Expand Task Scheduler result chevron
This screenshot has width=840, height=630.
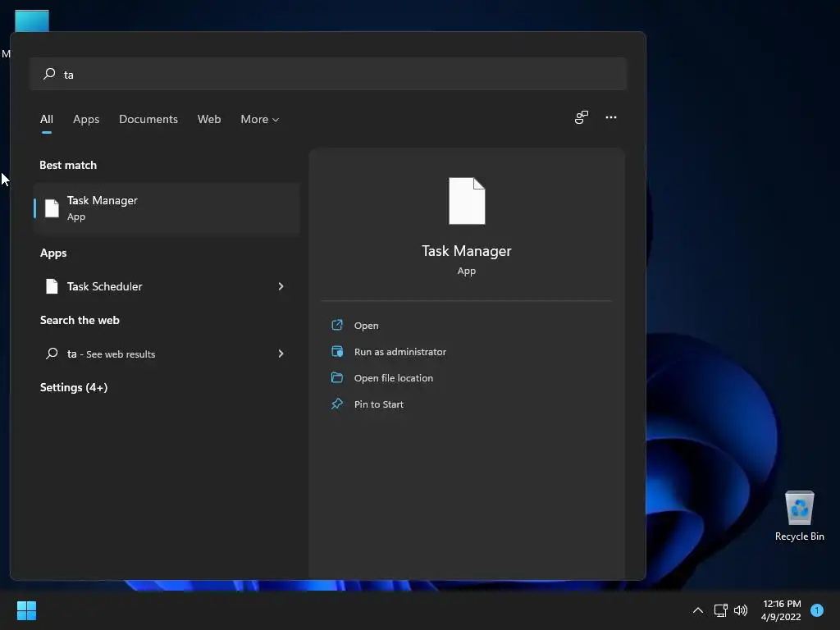[281, 286]
